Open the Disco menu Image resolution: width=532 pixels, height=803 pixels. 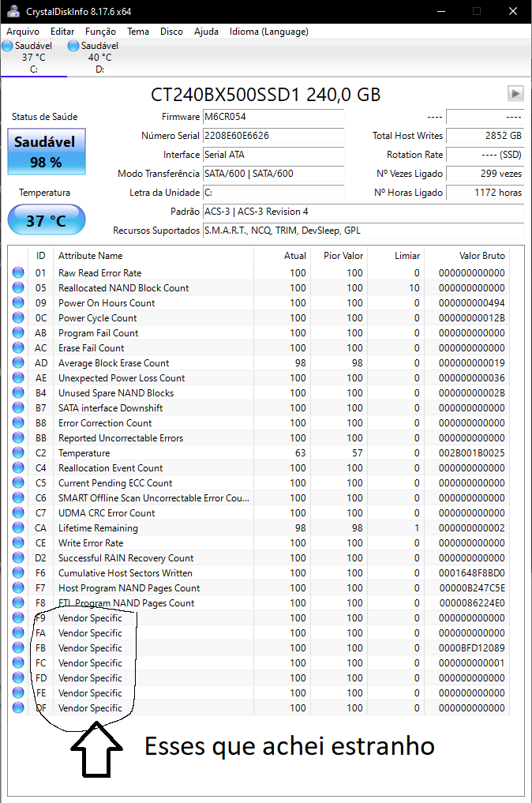tap(171, 32)
